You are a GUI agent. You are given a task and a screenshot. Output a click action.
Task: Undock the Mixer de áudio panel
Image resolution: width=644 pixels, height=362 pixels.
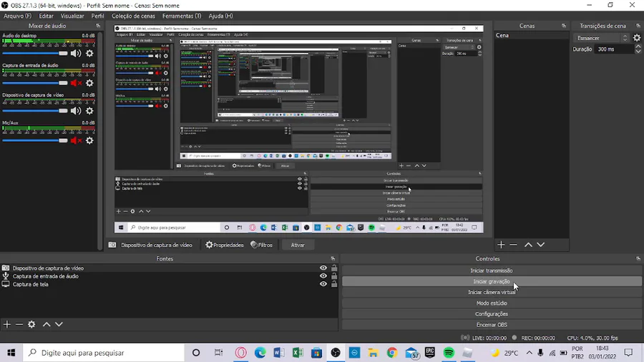98,26
